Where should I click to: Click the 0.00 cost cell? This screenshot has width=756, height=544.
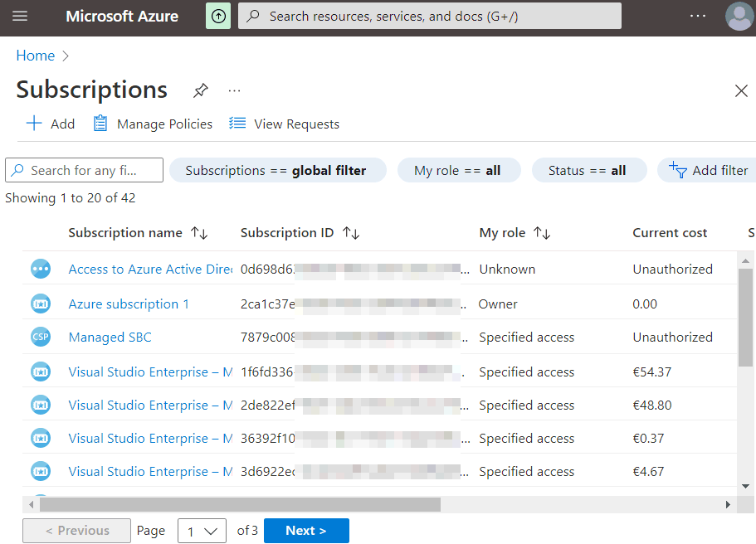click(645, 304)
